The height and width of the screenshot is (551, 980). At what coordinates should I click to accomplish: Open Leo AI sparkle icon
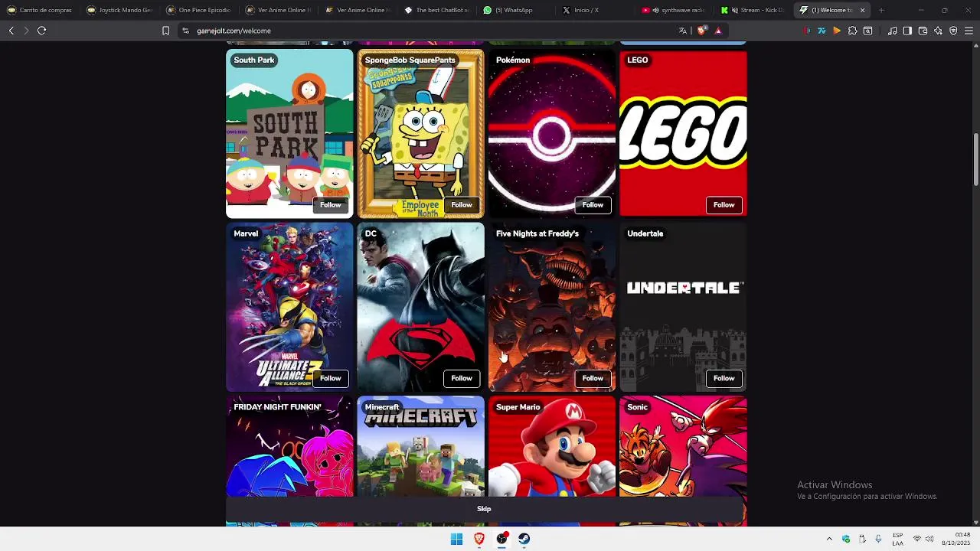pyautogui.click(x=938, y=31)
